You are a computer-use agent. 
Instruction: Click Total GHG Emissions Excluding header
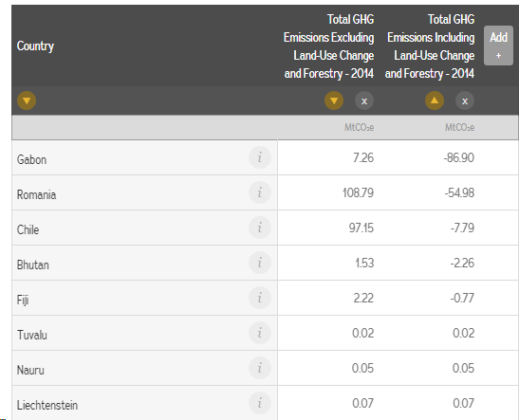(328, 46)
